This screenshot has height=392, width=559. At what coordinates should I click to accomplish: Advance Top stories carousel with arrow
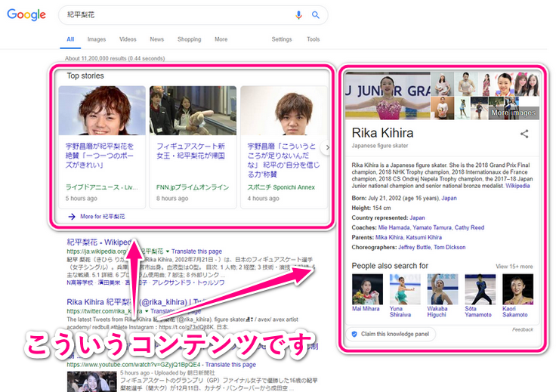pyautogui.click(x=326, y=147)
